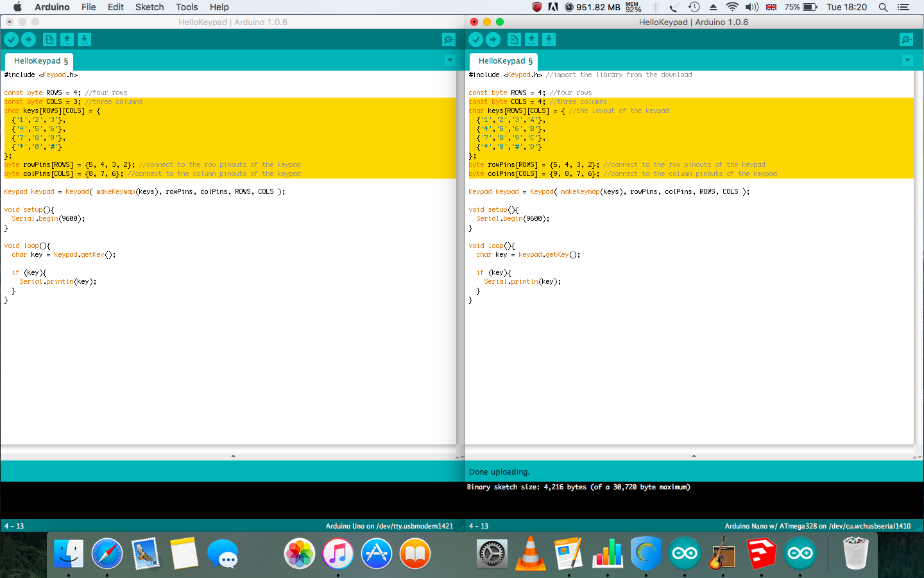Launch VLC cone icon in dock
This screenshot has width=924, height=578.
531,554
